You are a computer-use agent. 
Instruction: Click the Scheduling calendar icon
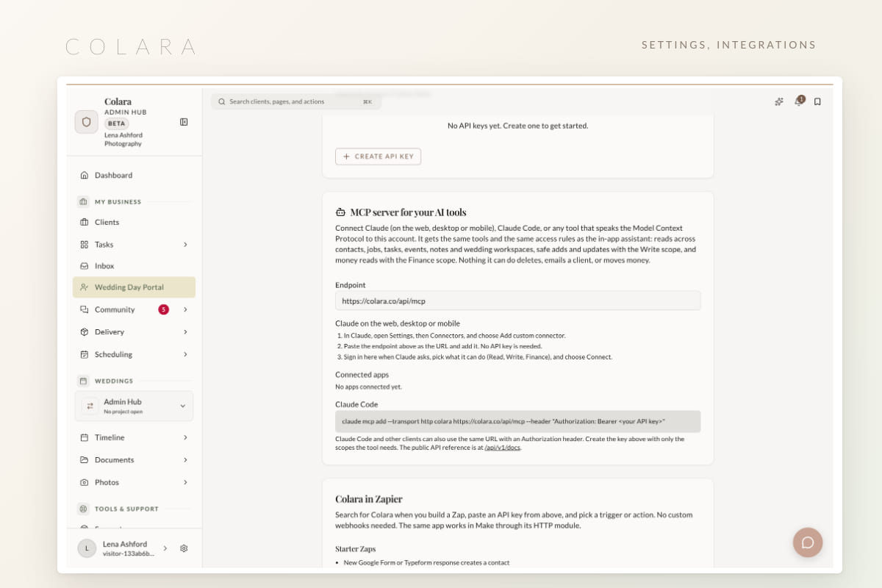(x=85, y=354)
